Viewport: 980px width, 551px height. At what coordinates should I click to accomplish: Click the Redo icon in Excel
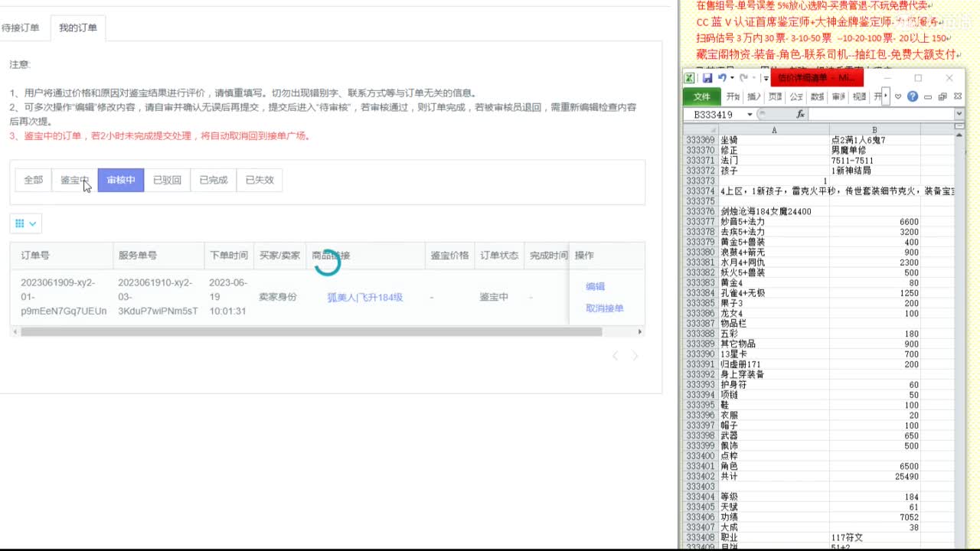(743, 78)
